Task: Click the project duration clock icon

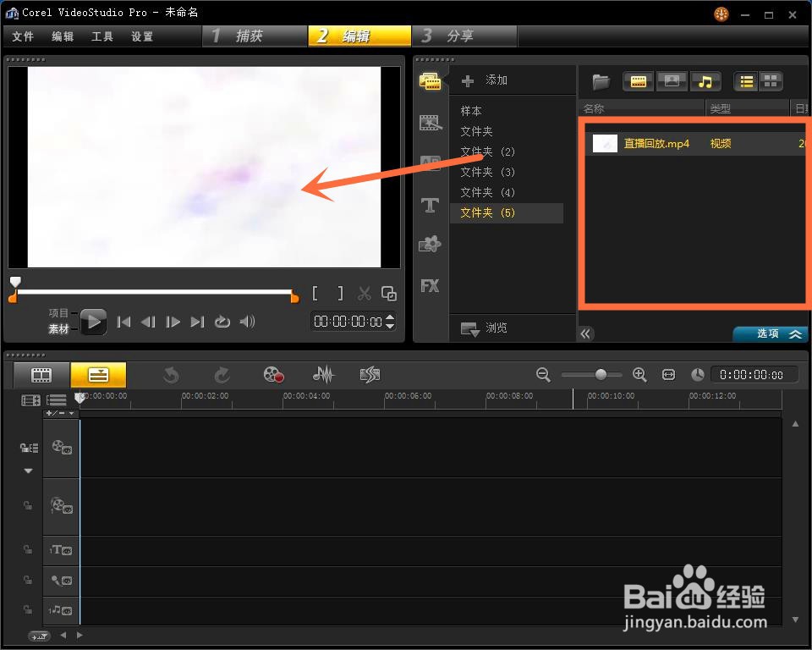Action: [x=698, y=374]
